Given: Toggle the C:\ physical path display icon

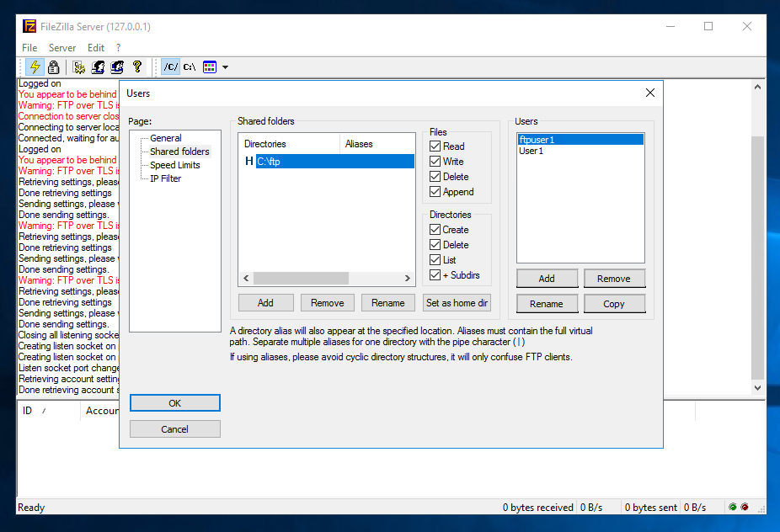Looking at the screenshot, I should [x=189, y=66].
